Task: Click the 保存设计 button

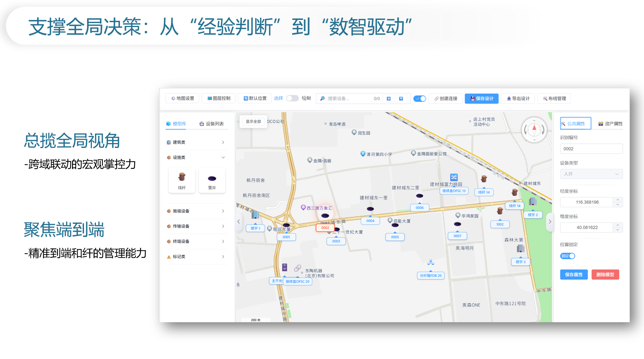Action: pos(482,99)
